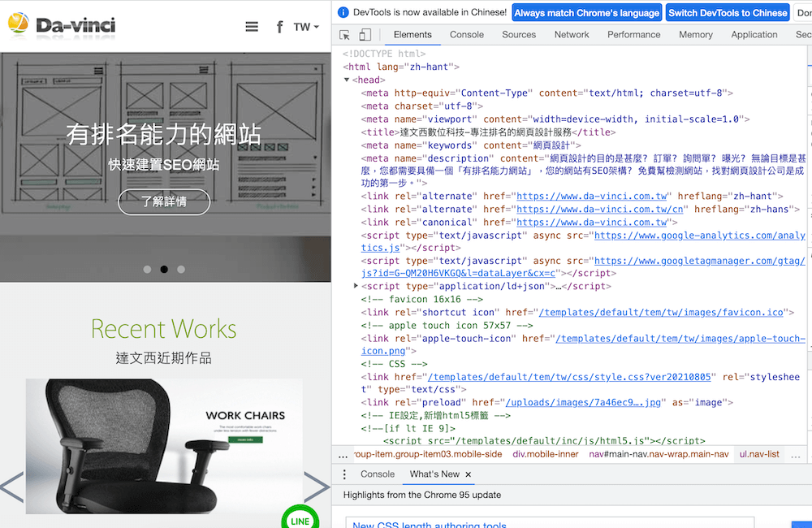
Task: Click the Switch DevTools to Chinese button
Action: tap(728, 13)
